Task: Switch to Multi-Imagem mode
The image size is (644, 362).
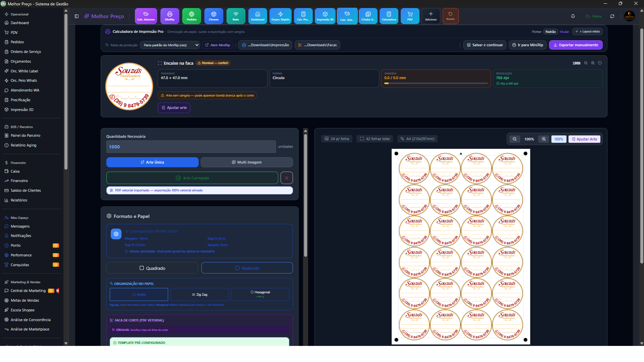Action: tap(247, 162)
